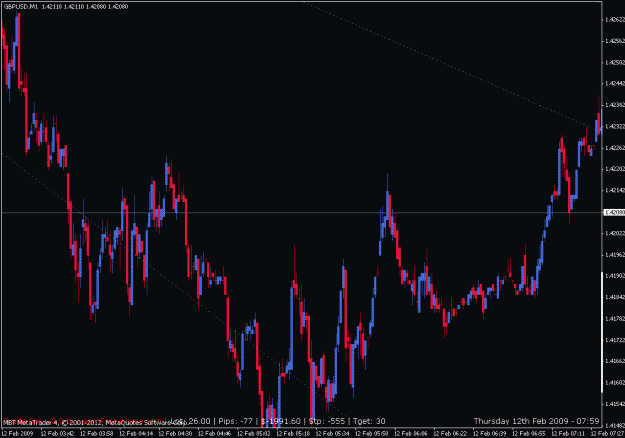This screenshot has height=438, width=625.
Task: Click the time label 12 Feb 07:27
Action: click(607, 434)
